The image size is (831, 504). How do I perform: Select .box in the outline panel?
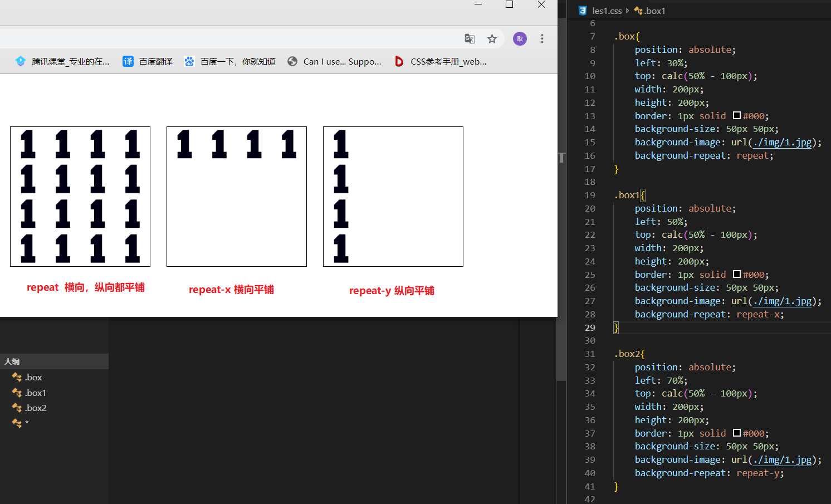pyautogui.click(x=33, y=378)
